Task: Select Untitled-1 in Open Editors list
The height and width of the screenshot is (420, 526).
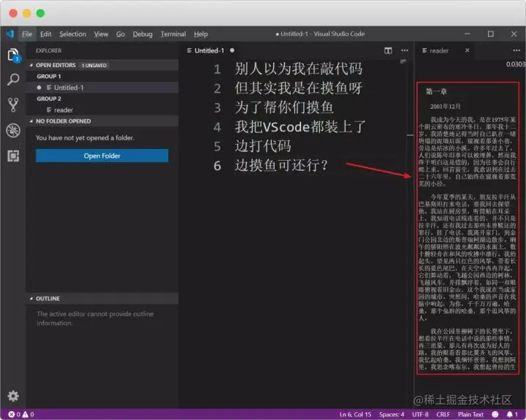Action: point(102,88)
